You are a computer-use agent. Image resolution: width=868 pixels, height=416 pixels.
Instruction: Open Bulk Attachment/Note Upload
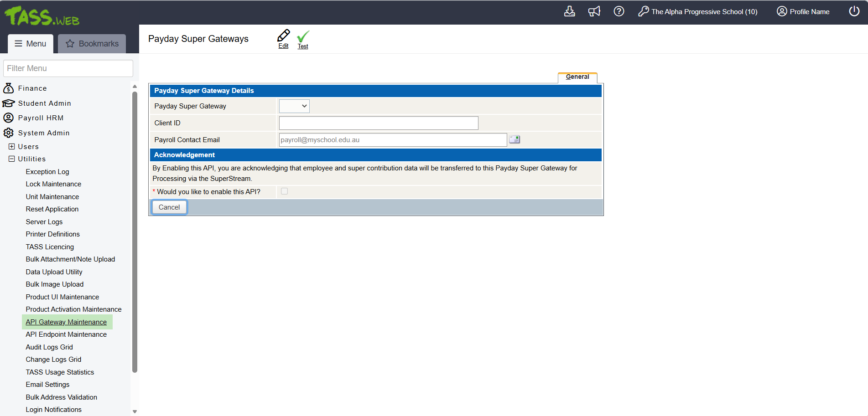click(x=70, y=259)
